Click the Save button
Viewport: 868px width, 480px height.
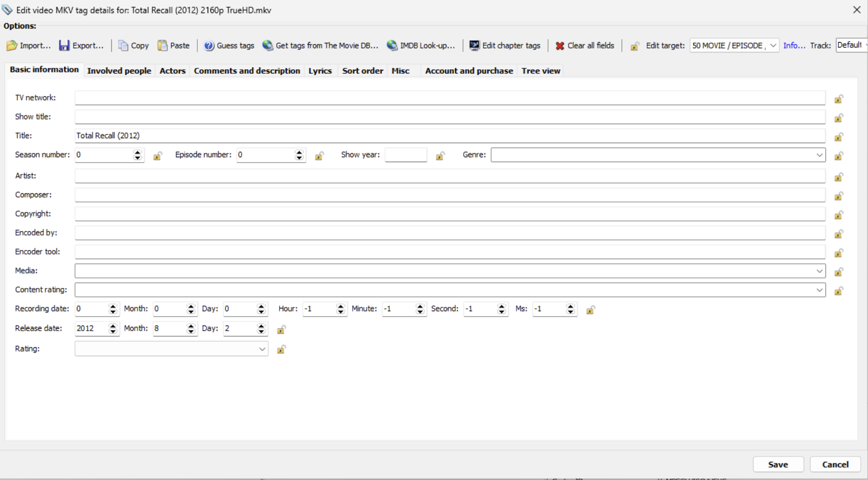tap(778, 464)
